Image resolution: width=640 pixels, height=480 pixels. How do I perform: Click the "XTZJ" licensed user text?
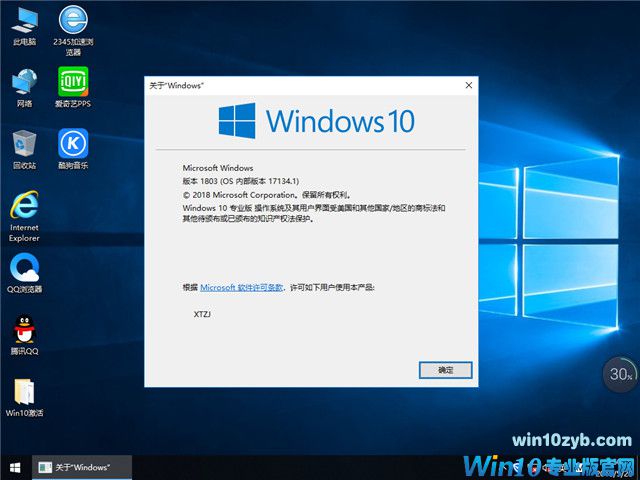(x=202, y=314)
